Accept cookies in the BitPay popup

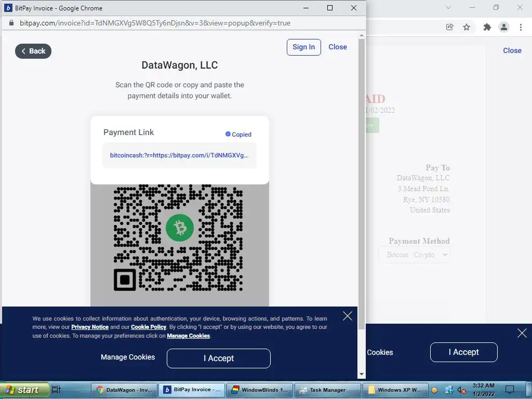[219, 358]
